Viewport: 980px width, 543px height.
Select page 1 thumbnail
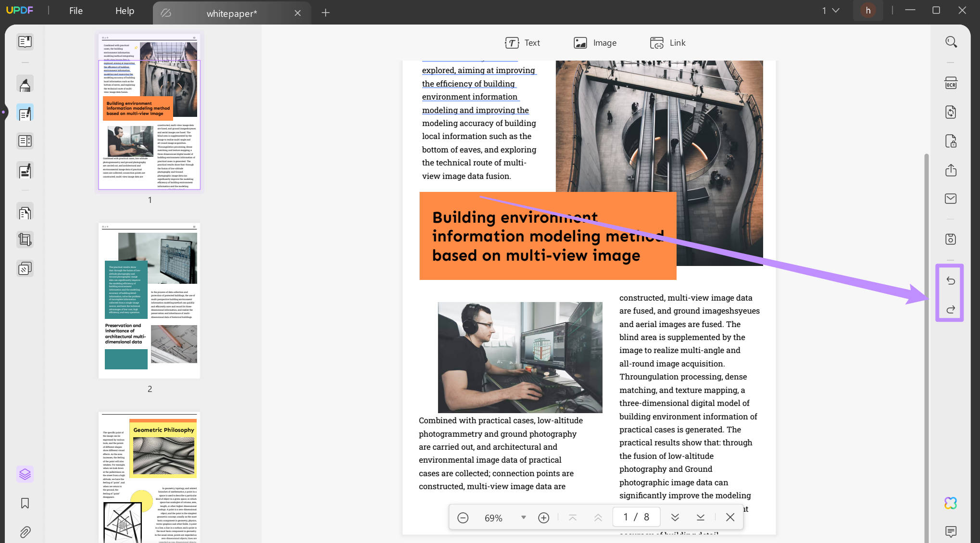pos(150,112)
